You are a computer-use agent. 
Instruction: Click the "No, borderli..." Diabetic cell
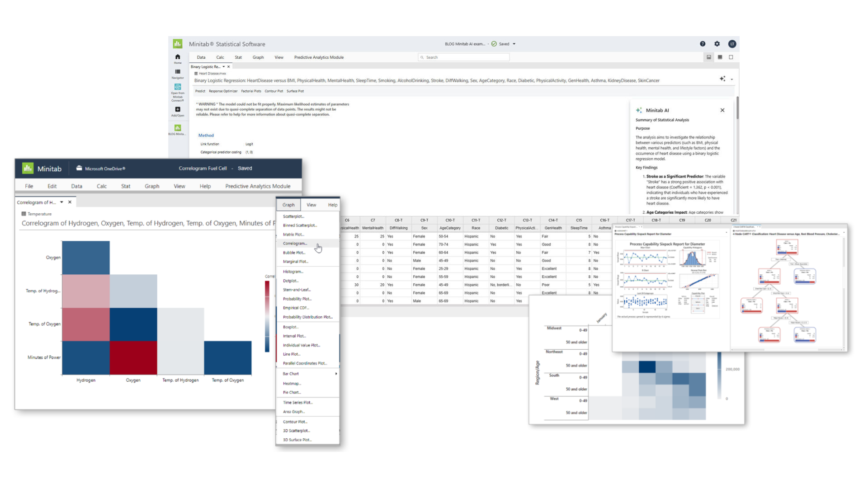pos(501,285)
